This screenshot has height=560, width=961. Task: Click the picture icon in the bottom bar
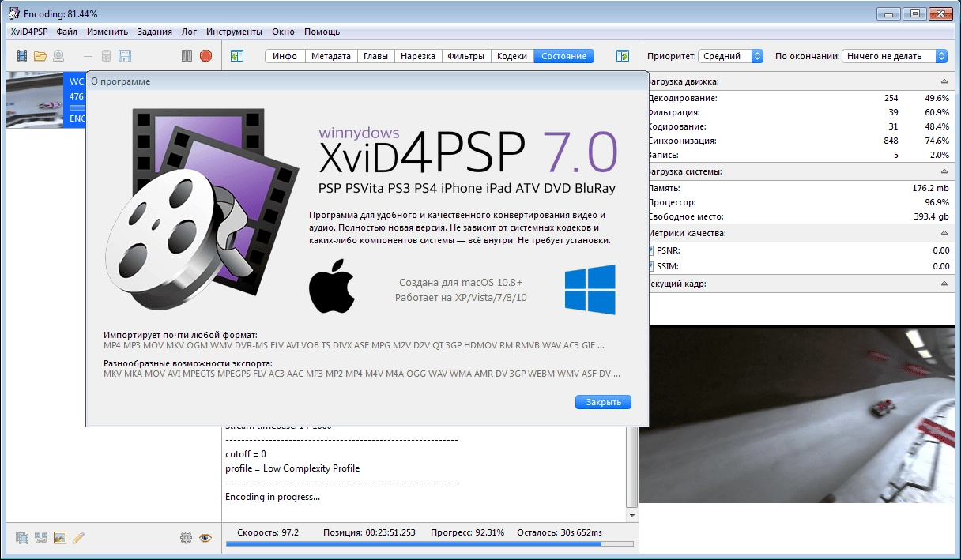click(x=60, y=538)
